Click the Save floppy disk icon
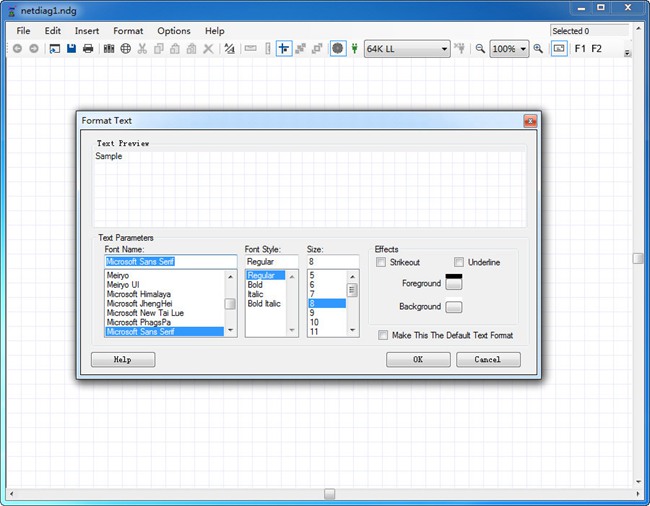Viewport: 650px width, 506px height. [71, 48]
